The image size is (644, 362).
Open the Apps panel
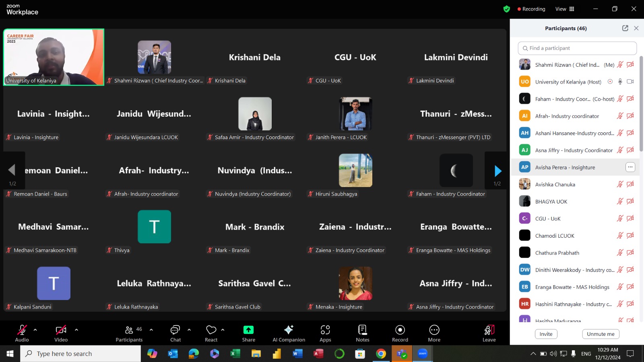[325, 333]
